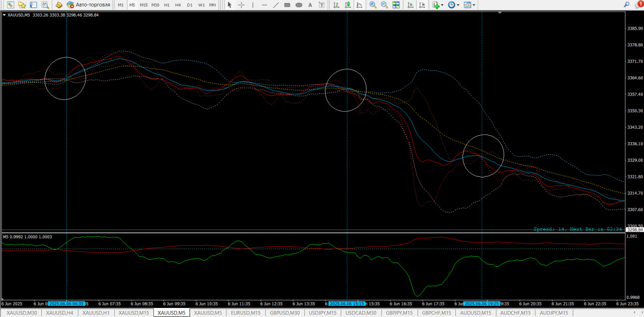
Task: Click the 'M5 0.9992 1.0000 1.0003' indicator label
Action: click(27, 237)
